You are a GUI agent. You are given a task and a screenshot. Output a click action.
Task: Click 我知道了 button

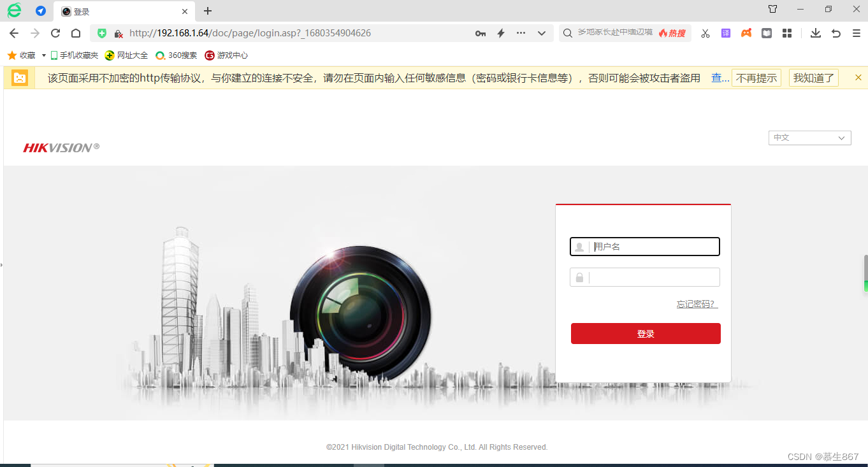pyautogui.click(x=814, y=78)
